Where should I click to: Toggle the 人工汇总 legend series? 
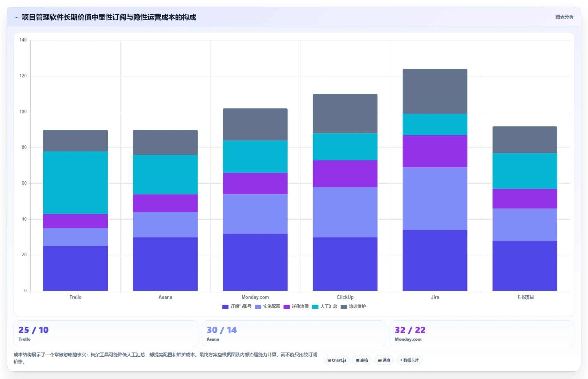tap(324, 306)
